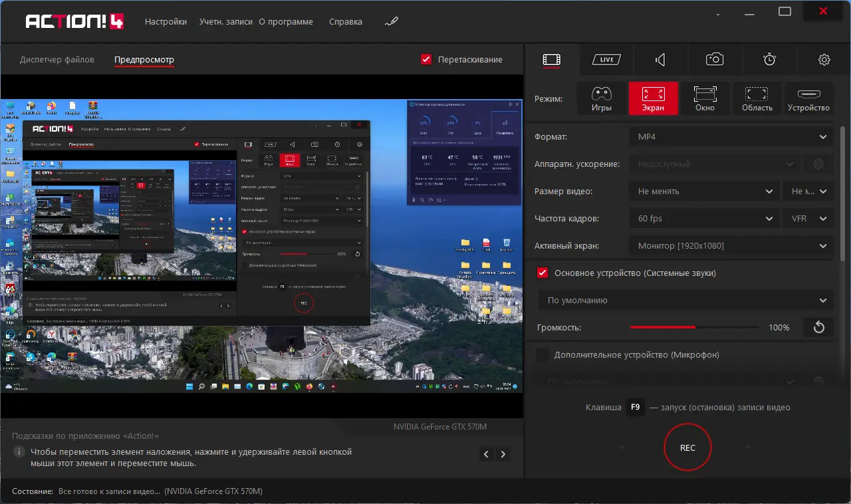
Task: Expand the Формат MP4 dropdown
Action: [x=730, y=137]
